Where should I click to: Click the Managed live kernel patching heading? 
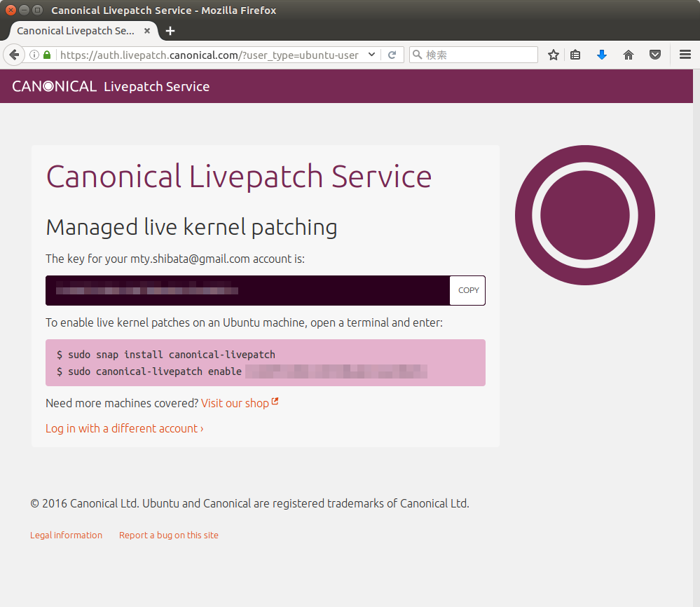click(x=191, y=227)
